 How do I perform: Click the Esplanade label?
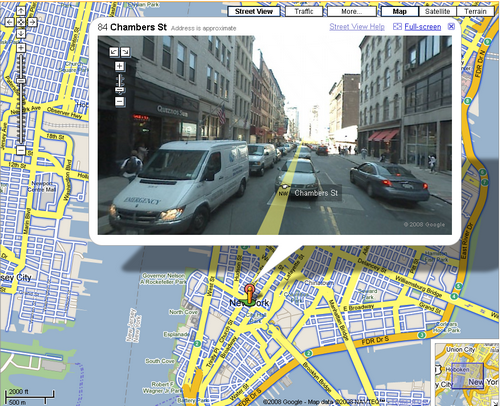[176, 334]
